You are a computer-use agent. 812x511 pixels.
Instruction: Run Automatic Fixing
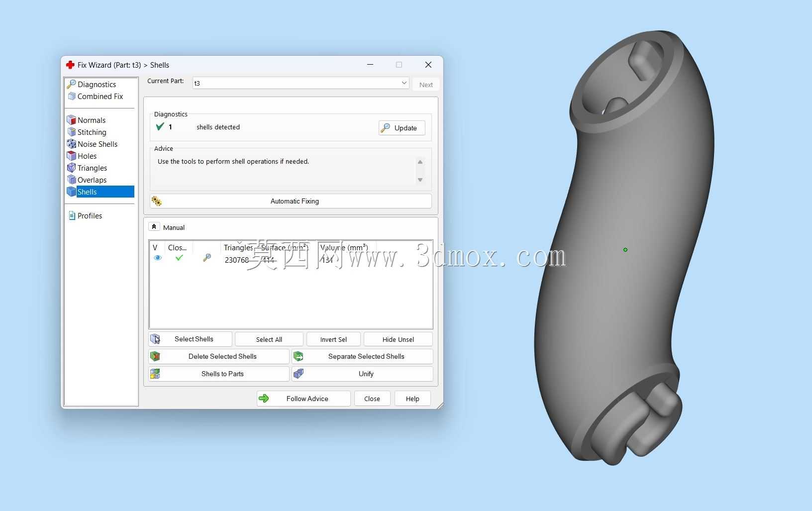tap(291, 201)
